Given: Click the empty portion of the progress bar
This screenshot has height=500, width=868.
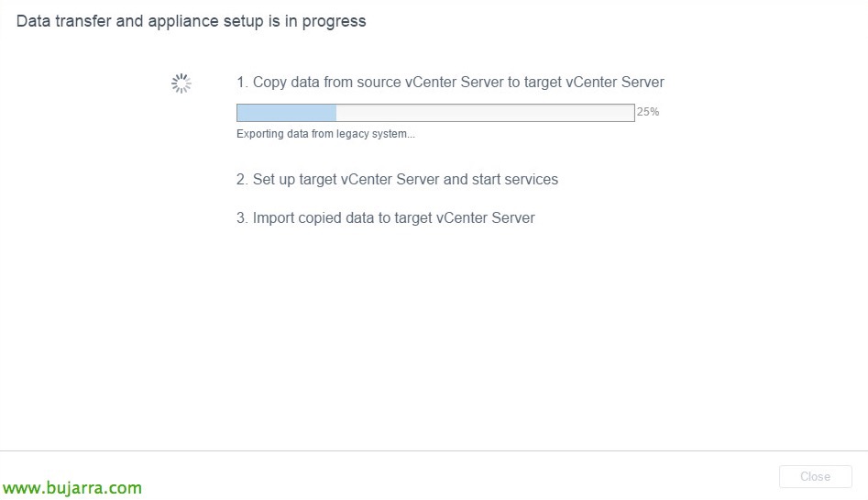Looking at the screenshot, I should point(484,113).
